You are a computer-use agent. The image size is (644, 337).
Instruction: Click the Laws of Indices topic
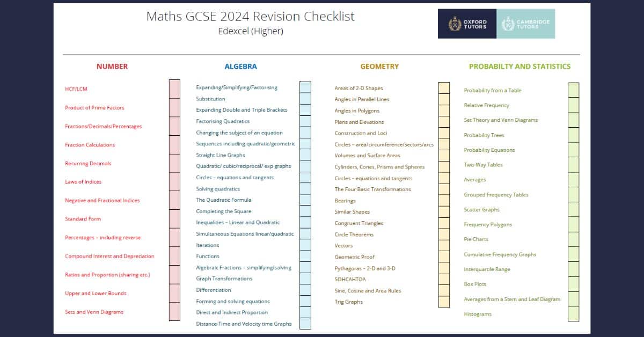(x=83, y=182)
